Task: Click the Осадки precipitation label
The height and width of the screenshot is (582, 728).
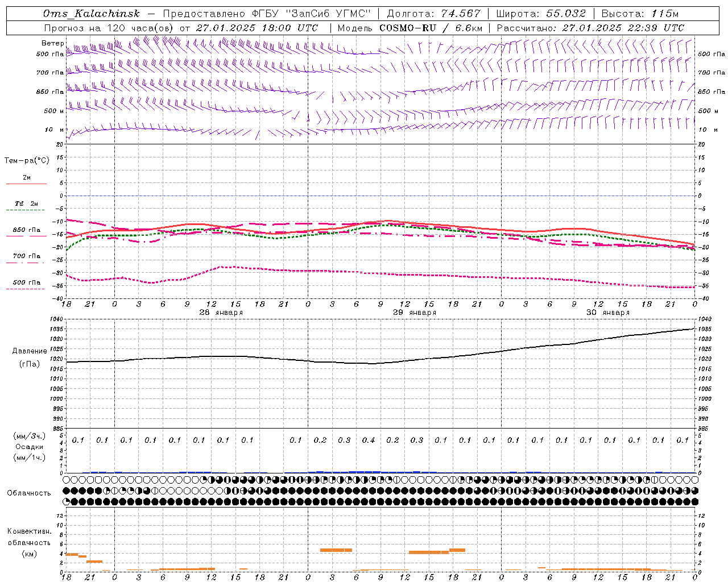Action: [30, 447]
